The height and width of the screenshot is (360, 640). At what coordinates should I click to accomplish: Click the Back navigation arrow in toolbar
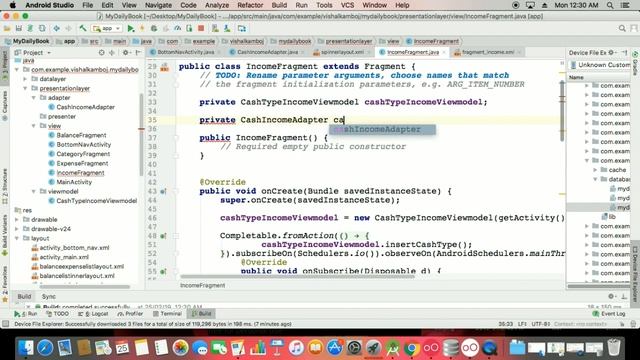coord(56,29)
